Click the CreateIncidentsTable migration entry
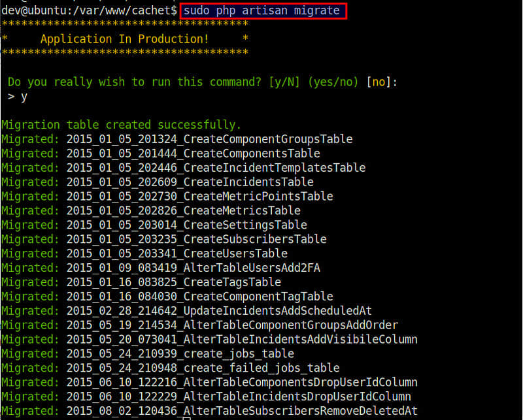Viewport: 523px width, 420px height. 190,182
